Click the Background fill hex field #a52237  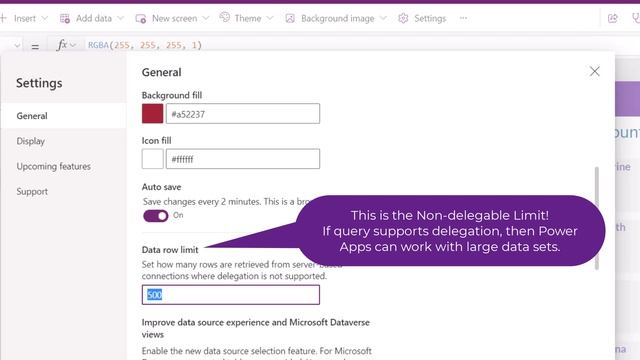pos(243,113)
